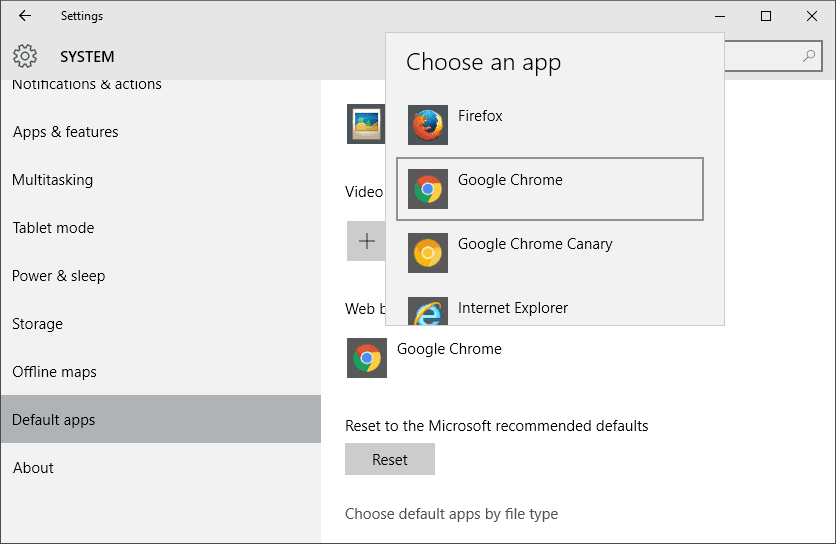
Task: Click the Reset button
Action: [x=390, y=459]
